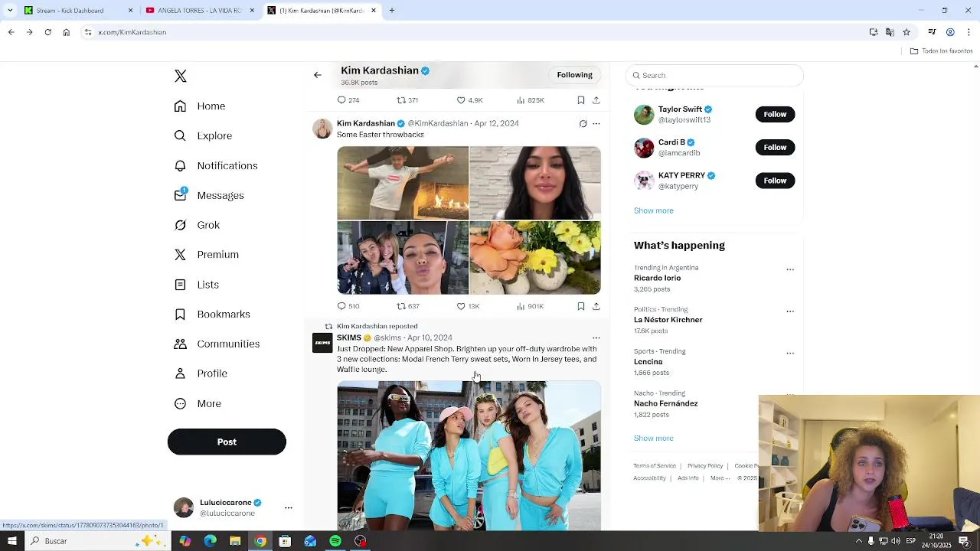980x551 pixels.
Task: Open a new browser tab
Action: (392, 11)
